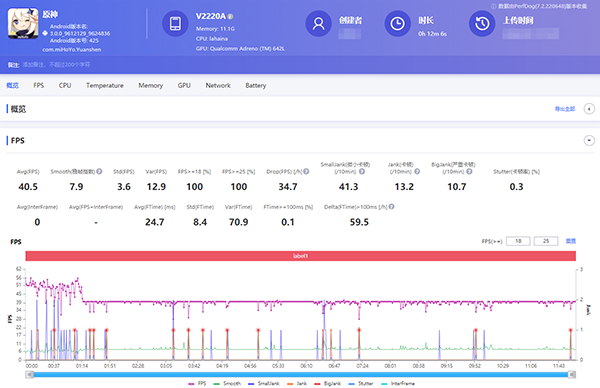Open the Memory tab

pyautogui.click(x=151, y=85)
